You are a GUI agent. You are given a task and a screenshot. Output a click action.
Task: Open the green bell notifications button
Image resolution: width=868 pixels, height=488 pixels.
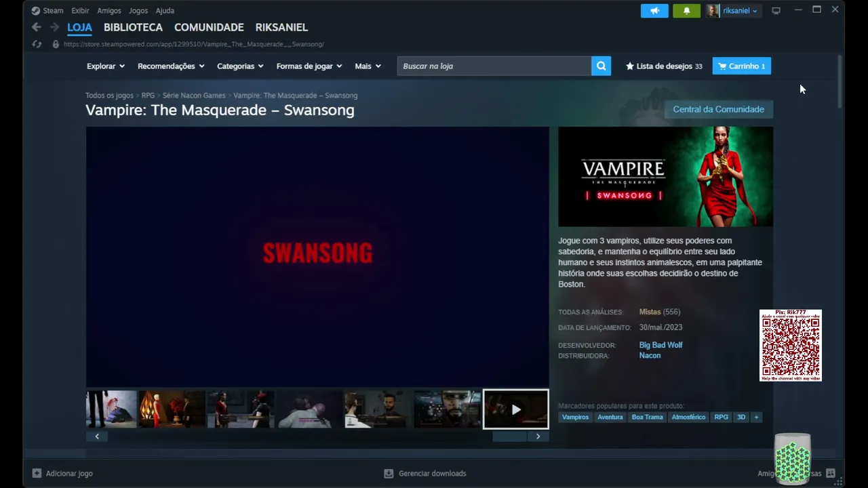coord(686,11)
